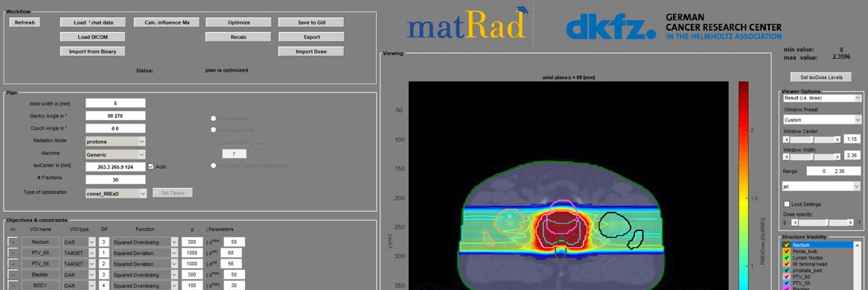Open the Result (i.e. dose) display dropdown
The height and width of the screenshot is (290, 868).
point(822,98)
